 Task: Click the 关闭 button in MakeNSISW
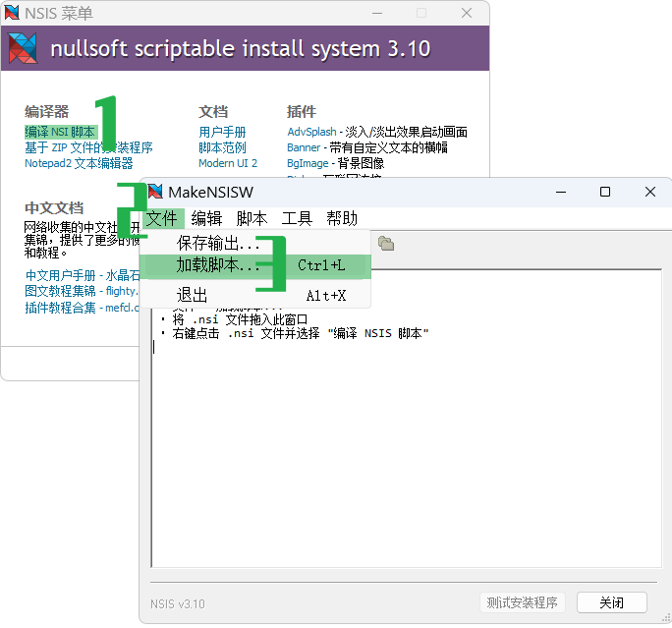[x=611, y=602]
